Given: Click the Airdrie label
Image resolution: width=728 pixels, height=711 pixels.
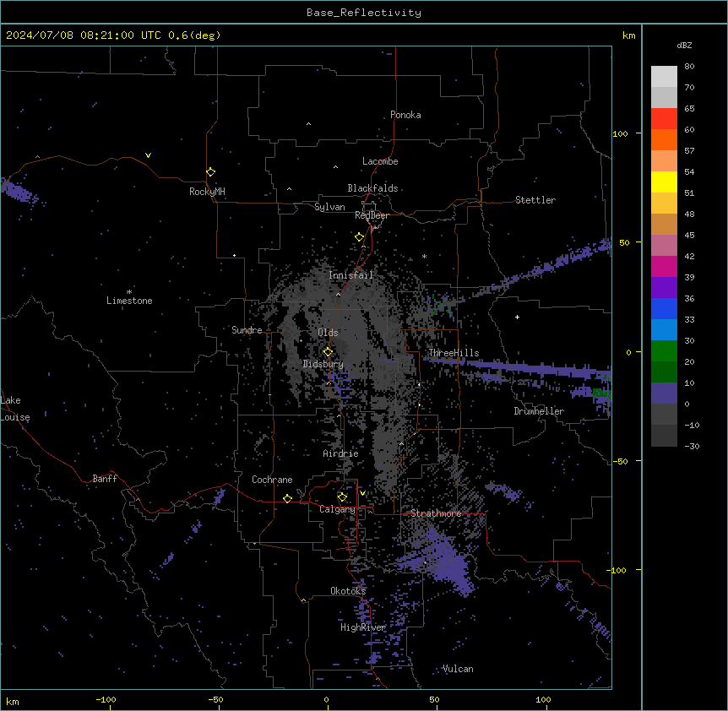Looking at the screenshot, I should coord(340,453).
